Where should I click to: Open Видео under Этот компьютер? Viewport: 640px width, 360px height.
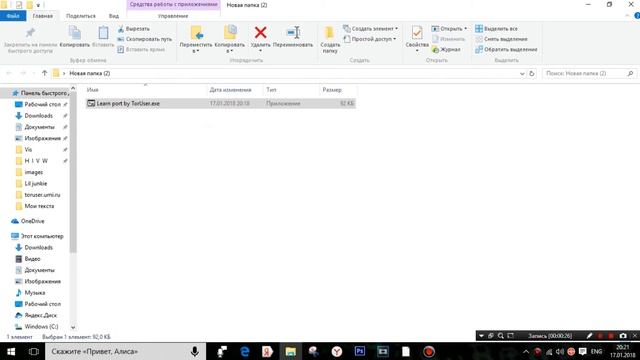[x=32, y=259]
